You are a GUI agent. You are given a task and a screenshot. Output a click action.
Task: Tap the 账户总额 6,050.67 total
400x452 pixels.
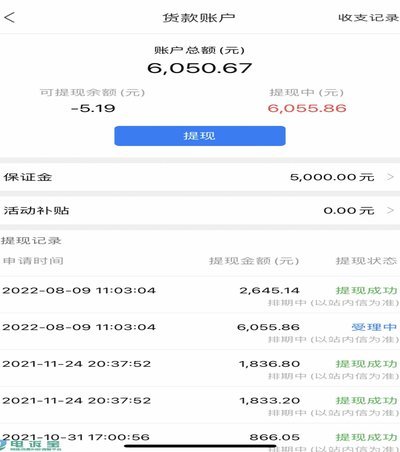point(199,68)
